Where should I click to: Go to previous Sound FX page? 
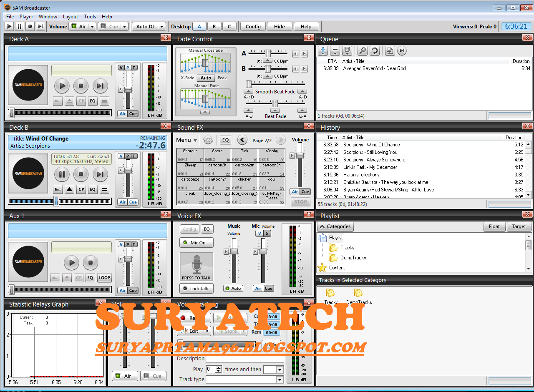[x=242, y=140]
